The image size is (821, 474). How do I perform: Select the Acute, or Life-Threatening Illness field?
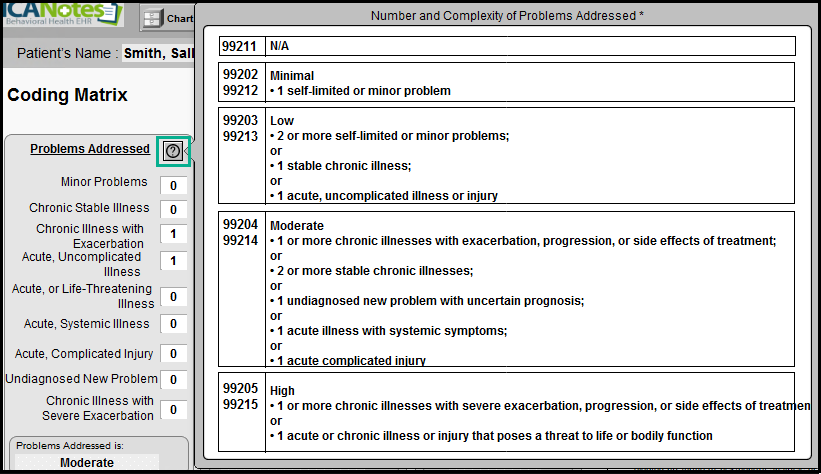click(x=173, y=297)
